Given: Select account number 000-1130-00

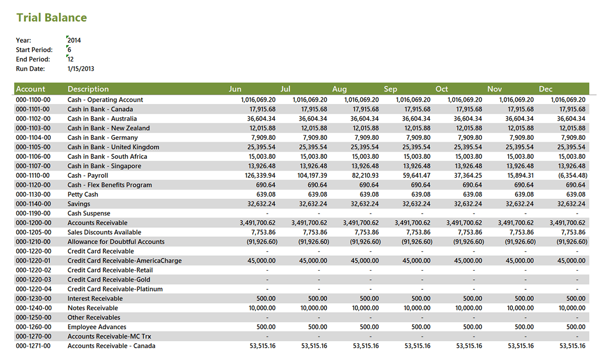Looking at the screenshot, I should (33, 194).
